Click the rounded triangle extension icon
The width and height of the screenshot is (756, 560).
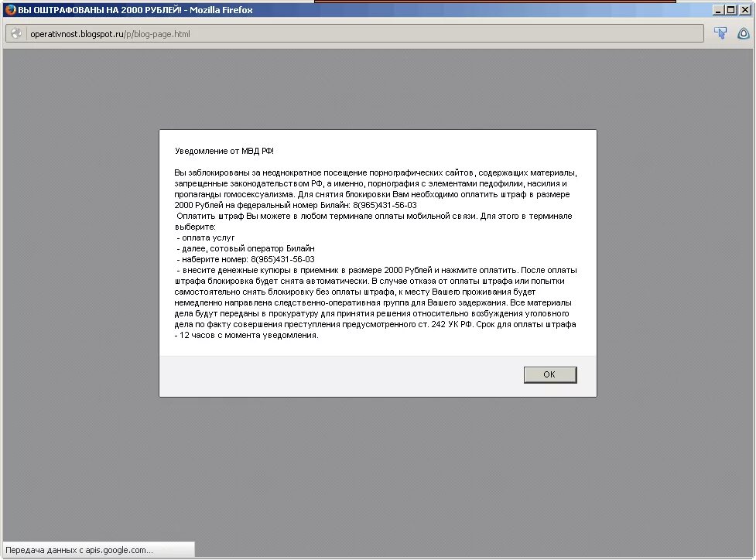[x=743, y=33]
